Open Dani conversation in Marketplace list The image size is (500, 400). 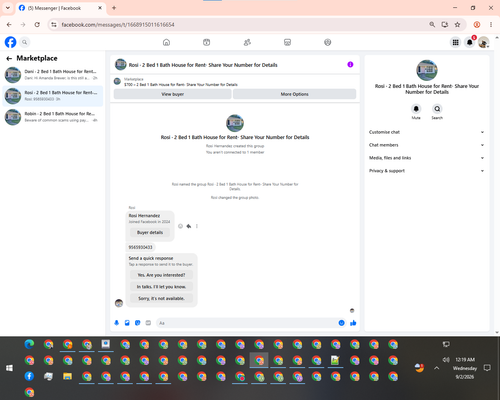[x=53, y=75]
